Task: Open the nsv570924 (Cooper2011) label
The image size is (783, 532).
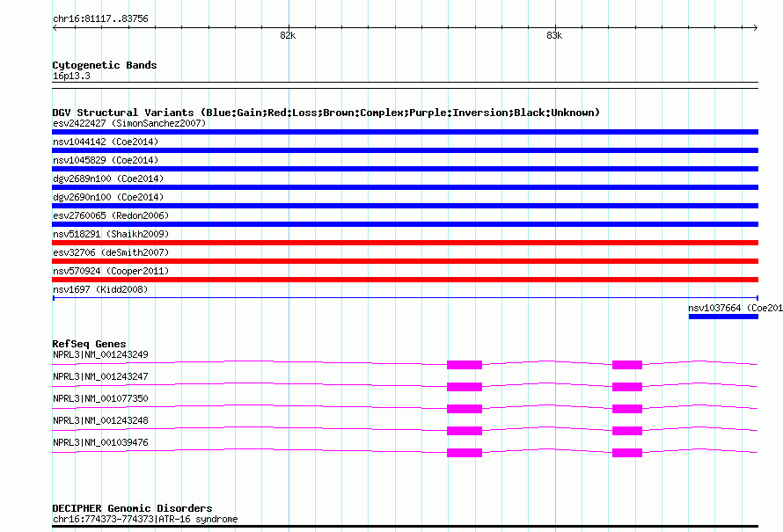Action: [x=111, y=271]
